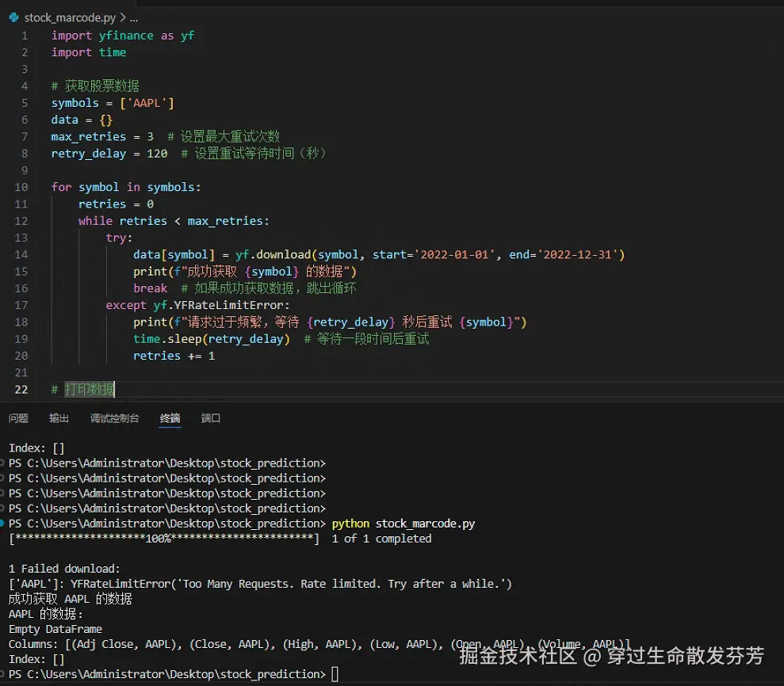Click the '1 of 1 completed' progress output
Image resolution: width=784 pixels, height=686 pixels.
381,539
